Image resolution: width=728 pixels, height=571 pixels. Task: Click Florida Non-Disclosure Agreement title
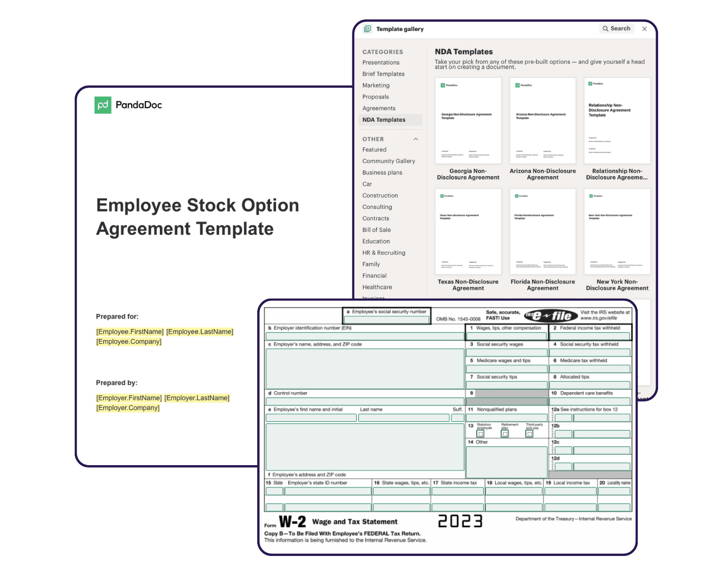tap(543, 285)
